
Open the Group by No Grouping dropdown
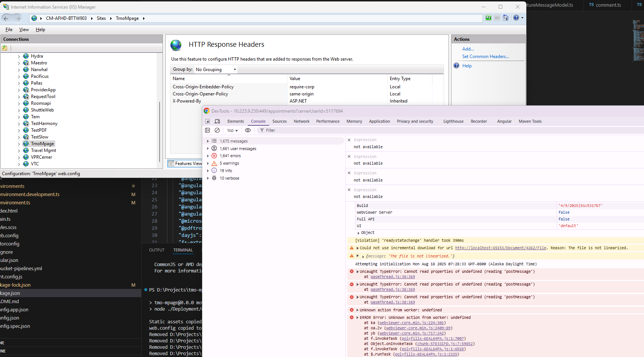coord(216,70)
